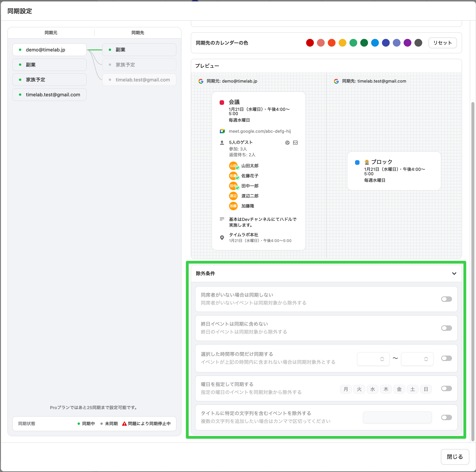The width and height of the screenshot is (476, 472).
Task: Click the 同期先 column header
Action: pos(138,33)
